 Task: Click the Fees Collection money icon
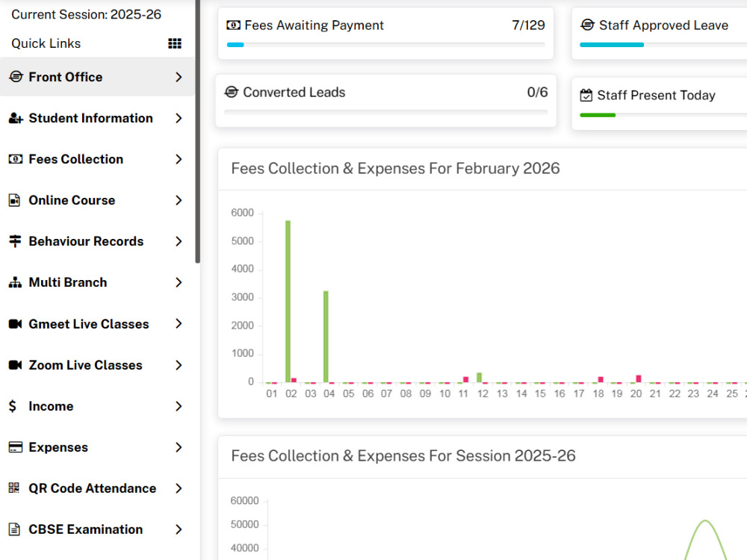[x=15, y=159]
